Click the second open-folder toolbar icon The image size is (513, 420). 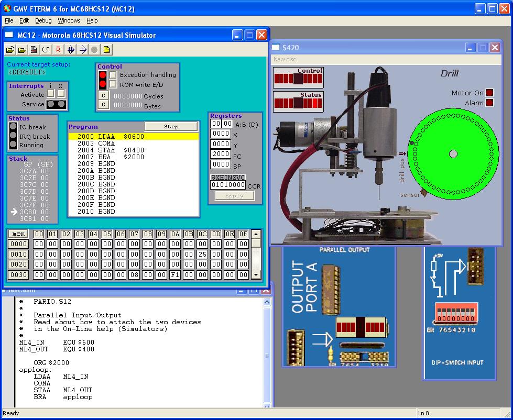(22, 50)
